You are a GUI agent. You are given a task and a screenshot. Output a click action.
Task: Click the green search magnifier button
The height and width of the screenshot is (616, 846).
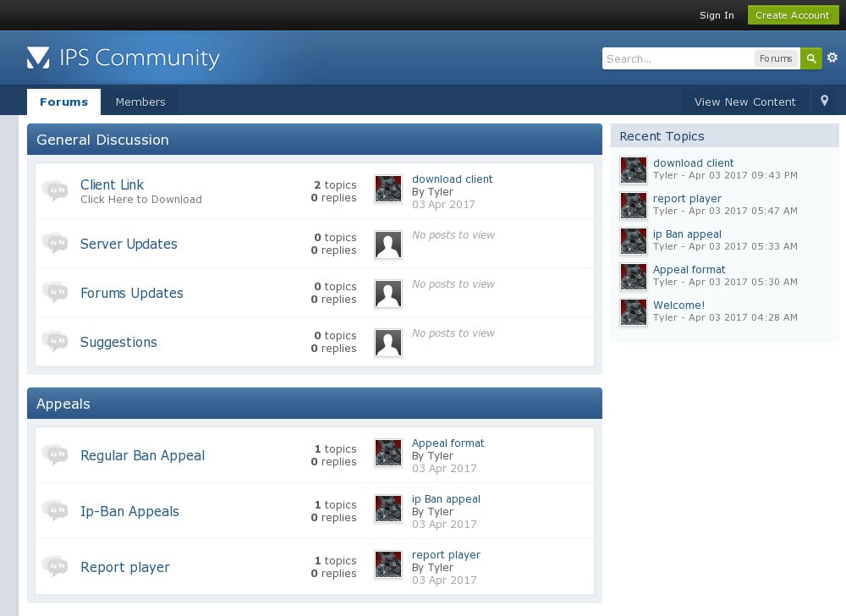coord(811,58)
